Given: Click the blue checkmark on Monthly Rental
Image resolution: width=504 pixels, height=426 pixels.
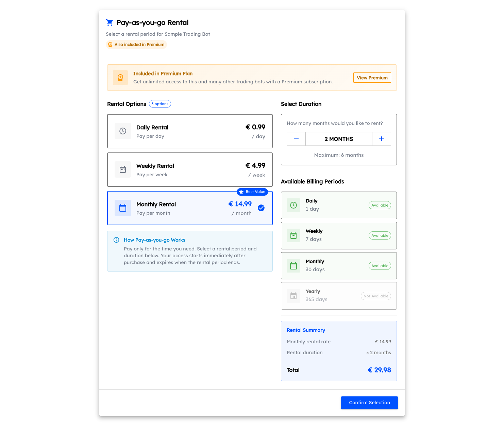Looking at the screenshot, I should point(261,208).
